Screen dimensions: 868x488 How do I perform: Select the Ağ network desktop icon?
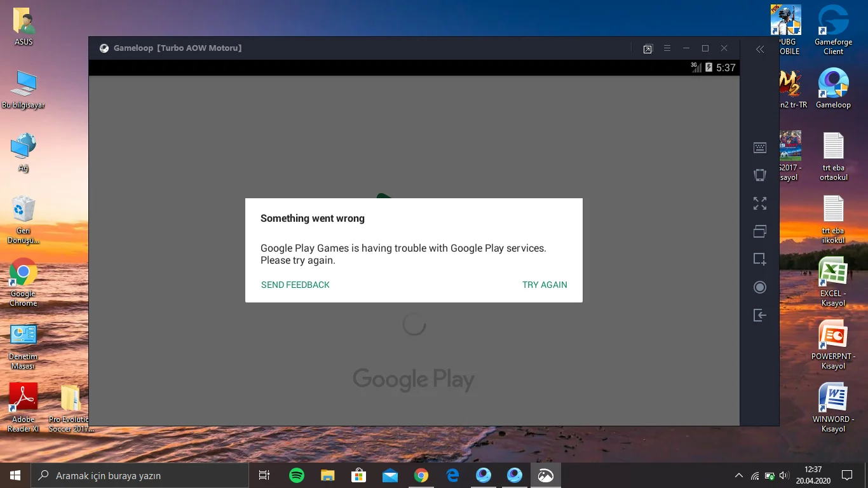tap(24, 152)
